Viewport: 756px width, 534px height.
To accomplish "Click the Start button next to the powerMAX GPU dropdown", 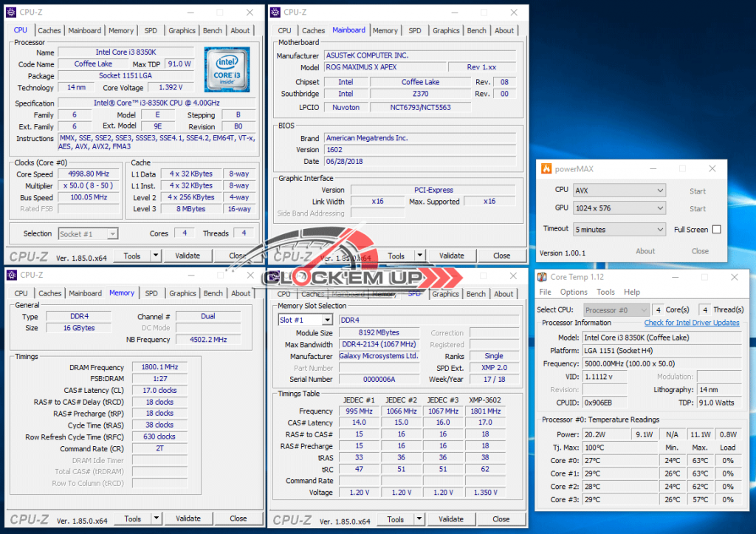I will (x=697, y=209).
